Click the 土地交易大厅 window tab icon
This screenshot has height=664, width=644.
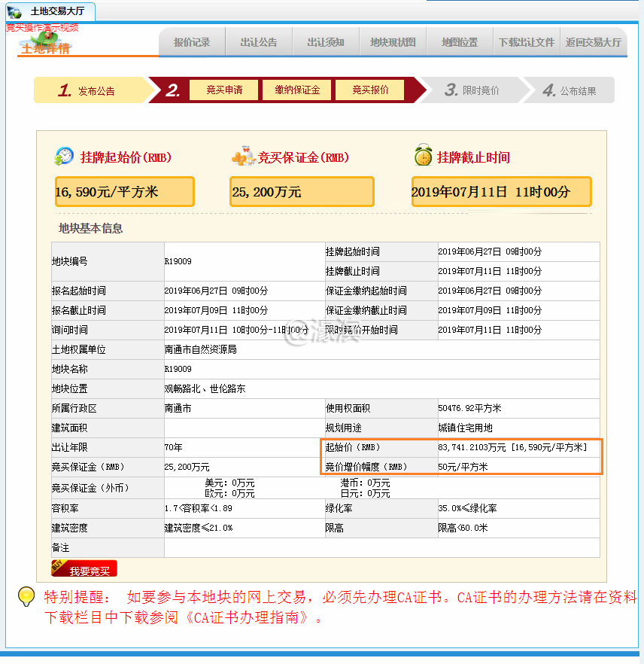pos(14,12)
